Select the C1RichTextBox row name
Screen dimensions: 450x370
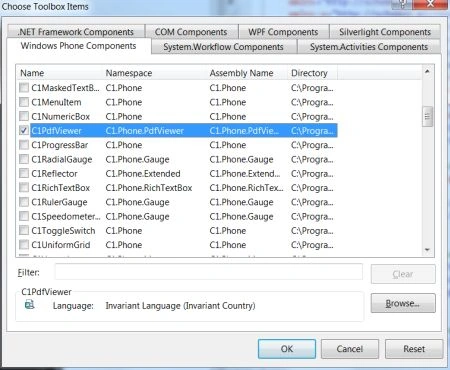[61, 188]
